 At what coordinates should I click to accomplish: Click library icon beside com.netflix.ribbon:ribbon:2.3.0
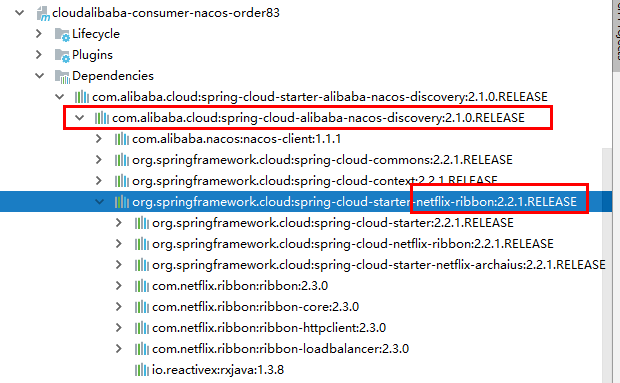[142, 286]
